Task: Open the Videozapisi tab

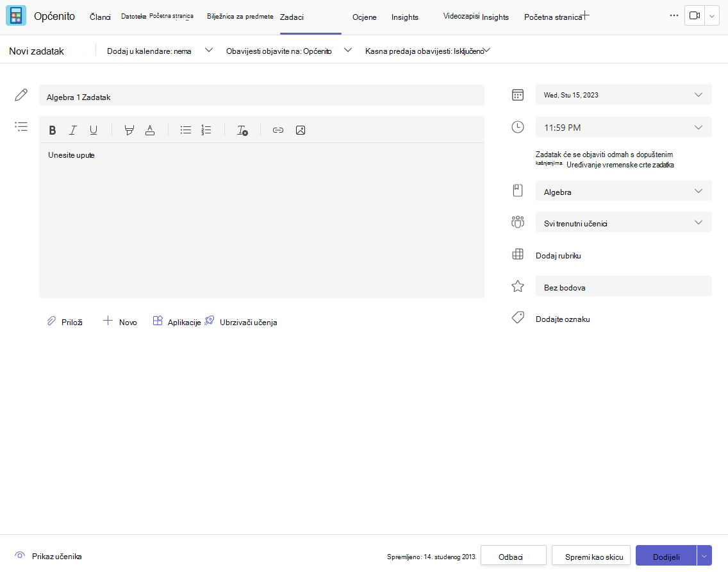Action: pos(461,16)
